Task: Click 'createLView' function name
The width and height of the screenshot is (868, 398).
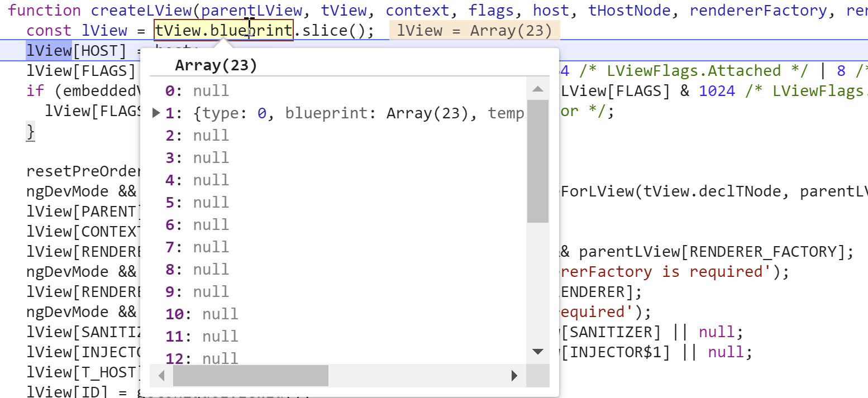Action: coord(141,11)
